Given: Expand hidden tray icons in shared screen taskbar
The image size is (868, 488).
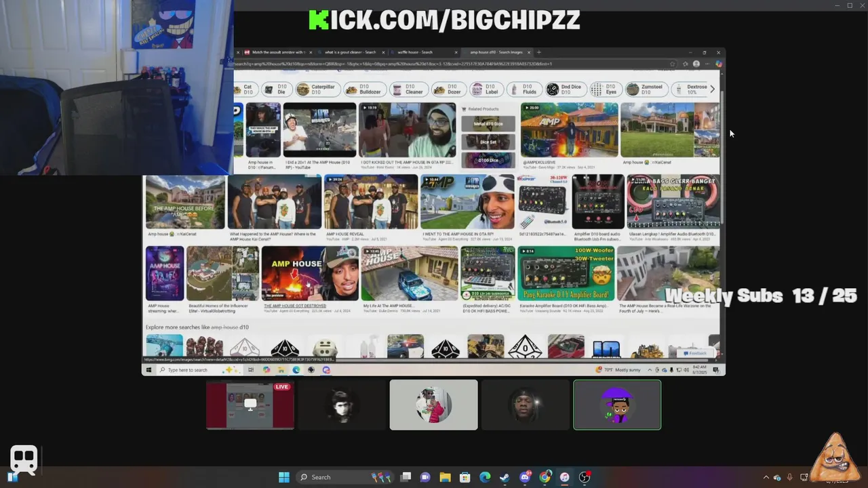Looking at the screenshot, I should (x=650, y=370).
